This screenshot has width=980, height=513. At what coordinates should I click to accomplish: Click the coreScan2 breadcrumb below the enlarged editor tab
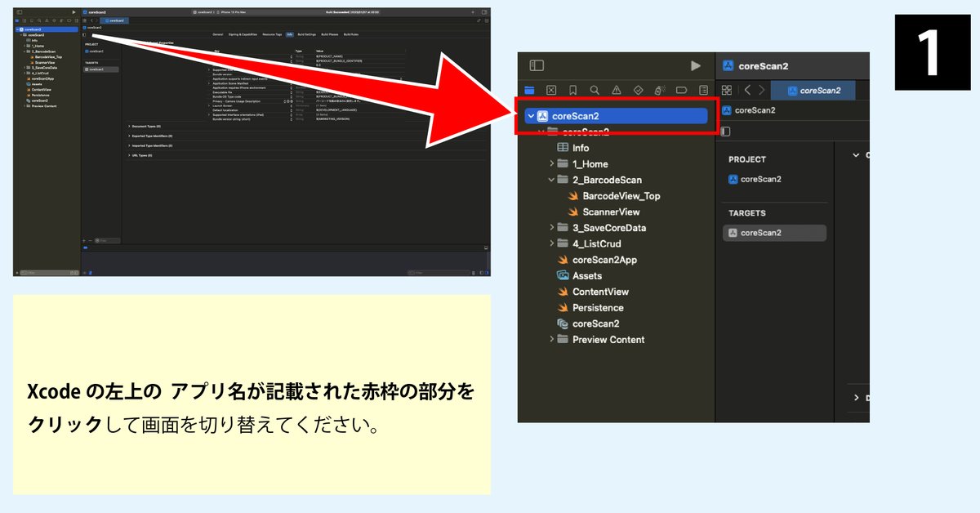pyautogui.click(x=749, y=110)
